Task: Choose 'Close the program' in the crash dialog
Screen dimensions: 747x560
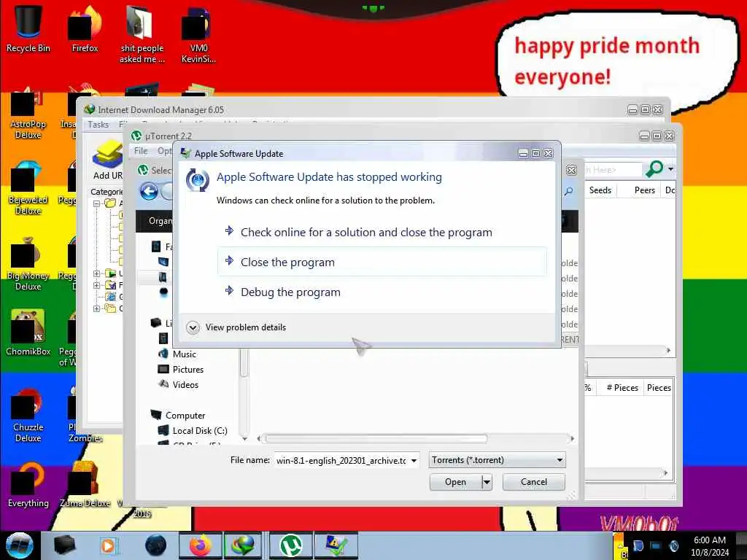Action: [x=382, y=262]
